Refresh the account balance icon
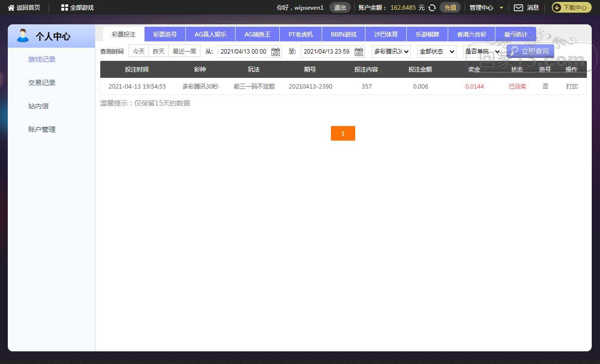The image size is (600, 364). pyautogui.click(x=432, y=8)
